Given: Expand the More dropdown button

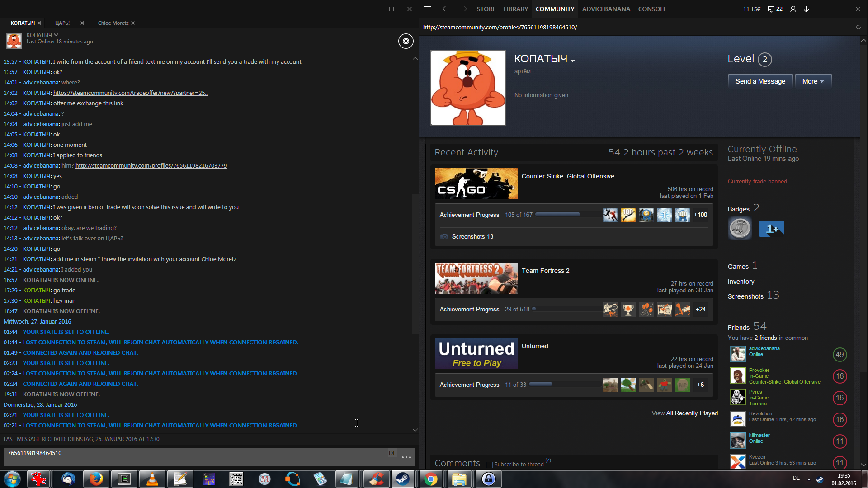Looking at the screenshot, I should [812, 81].
